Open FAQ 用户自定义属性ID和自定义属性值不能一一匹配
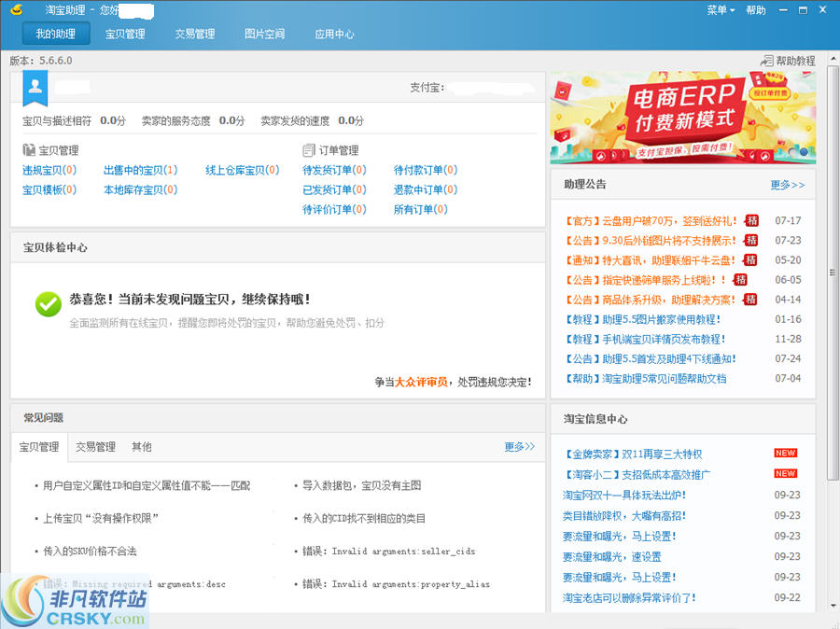The image size is (840, 629). [x=147, y=486]
